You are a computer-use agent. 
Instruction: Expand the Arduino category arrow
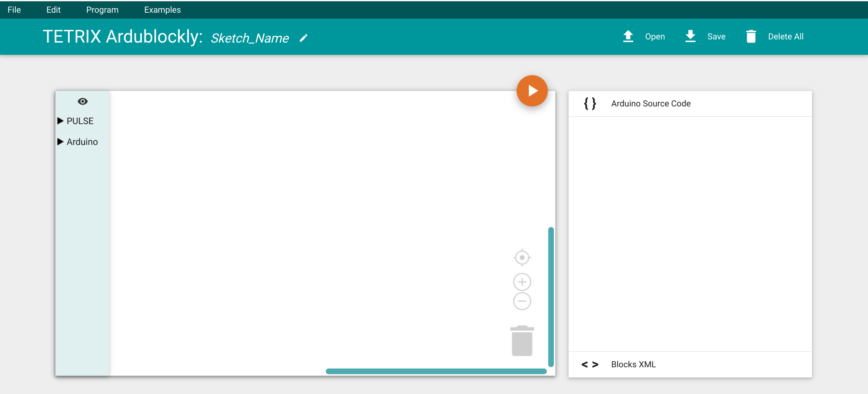click(60, 142)
